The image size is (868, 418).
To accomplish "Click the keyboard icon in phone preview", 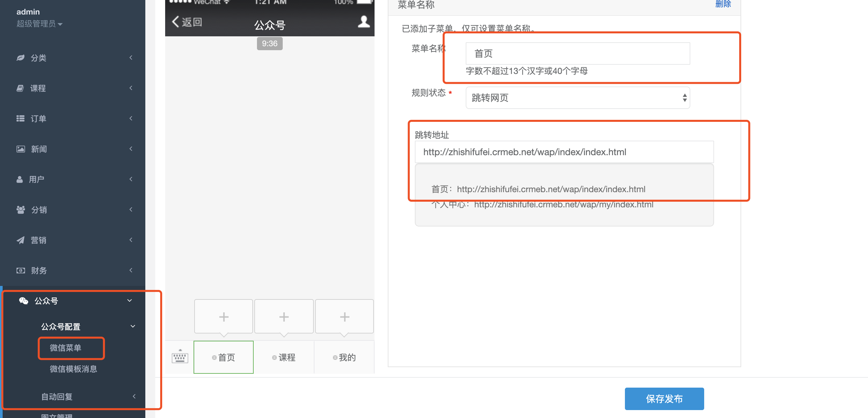I will click(x=180, y=357).
